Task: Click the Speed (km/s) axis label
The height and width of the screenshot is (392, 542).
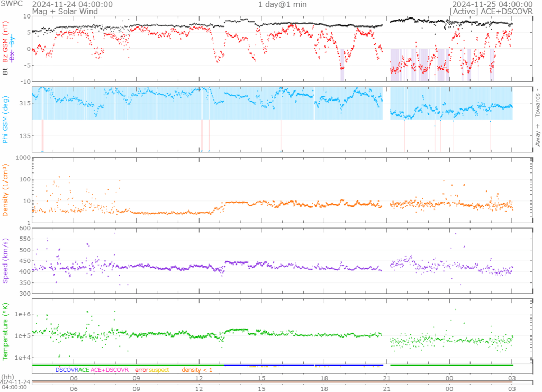Action: tap(6, 260)
